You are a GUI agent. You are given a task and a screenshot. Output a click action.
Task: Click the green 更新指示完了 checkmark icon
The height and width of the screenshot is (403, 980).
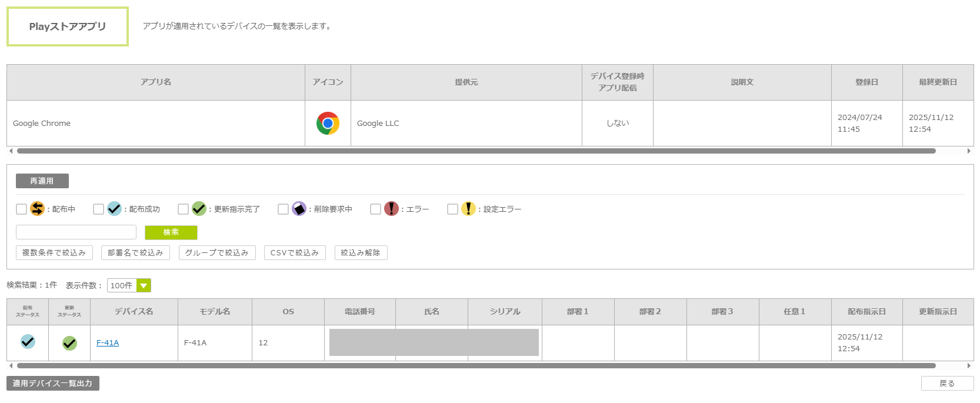[199, 209]
